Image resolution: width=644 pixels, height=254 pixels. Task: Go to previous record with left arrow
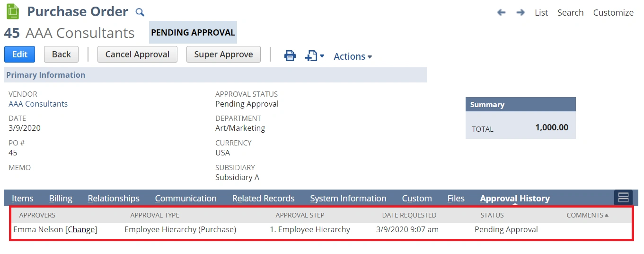(502, 13)
